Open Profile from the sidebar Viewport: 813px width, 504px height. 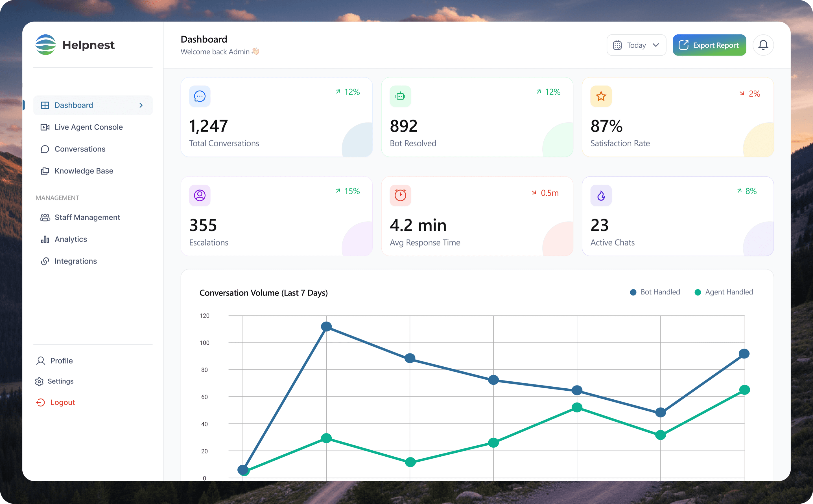[54, 361]
